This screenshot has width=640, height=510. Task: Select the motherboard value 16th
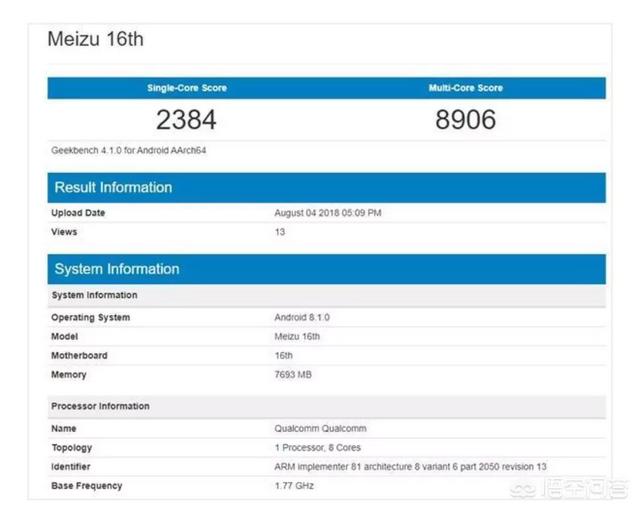click(284, 356)
